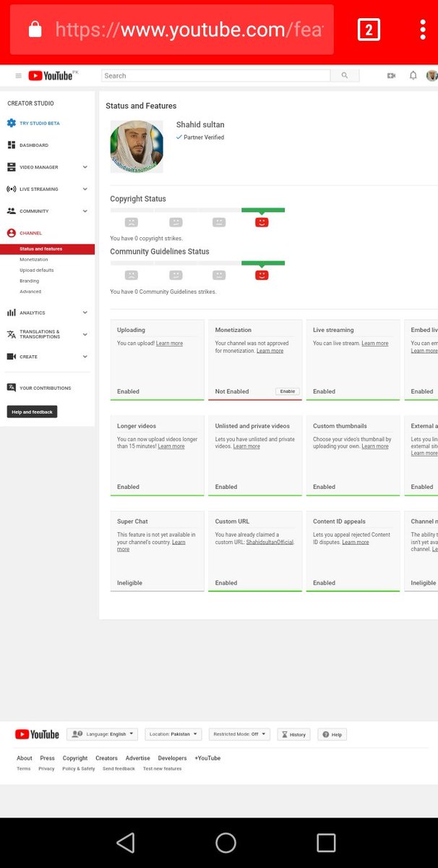
Task: Select Monetization in Channel submenu
Action: click(x=34, y=260)
